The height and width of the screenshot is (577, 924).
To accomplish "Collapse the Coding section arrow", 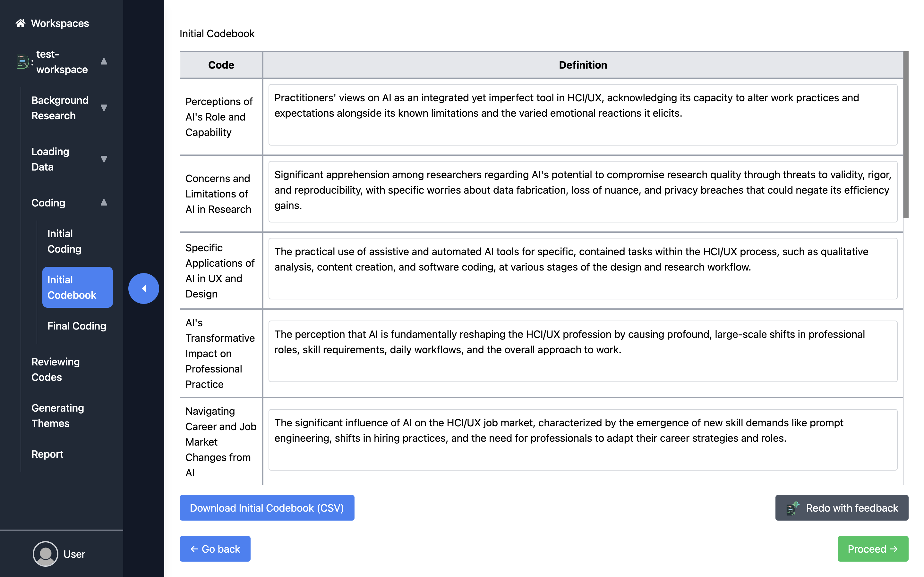I will coord(104,203).
